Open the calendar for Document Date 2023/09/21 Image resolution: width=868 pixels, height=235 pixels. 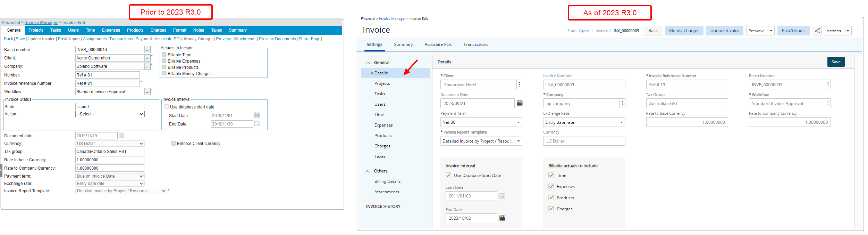520,103
